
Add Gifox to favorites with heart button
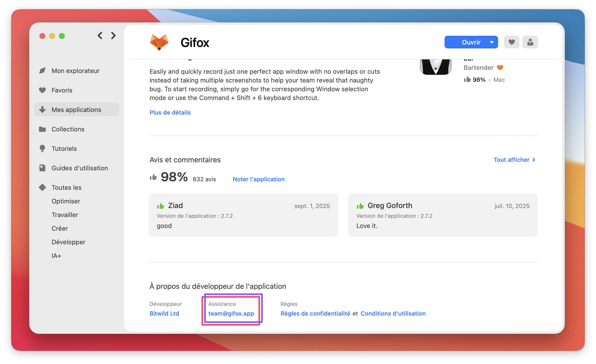click(512, 42)
